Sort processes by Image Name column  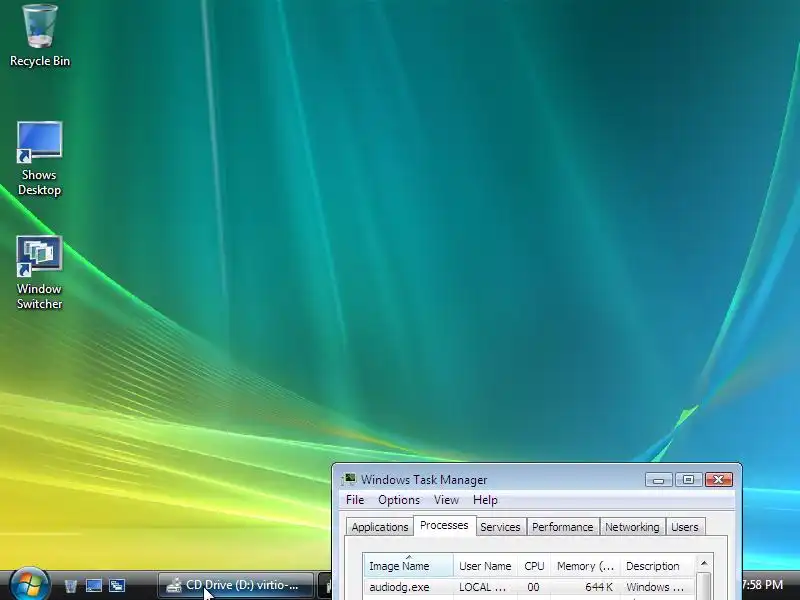pyautogui.click(x=408, y=566)
